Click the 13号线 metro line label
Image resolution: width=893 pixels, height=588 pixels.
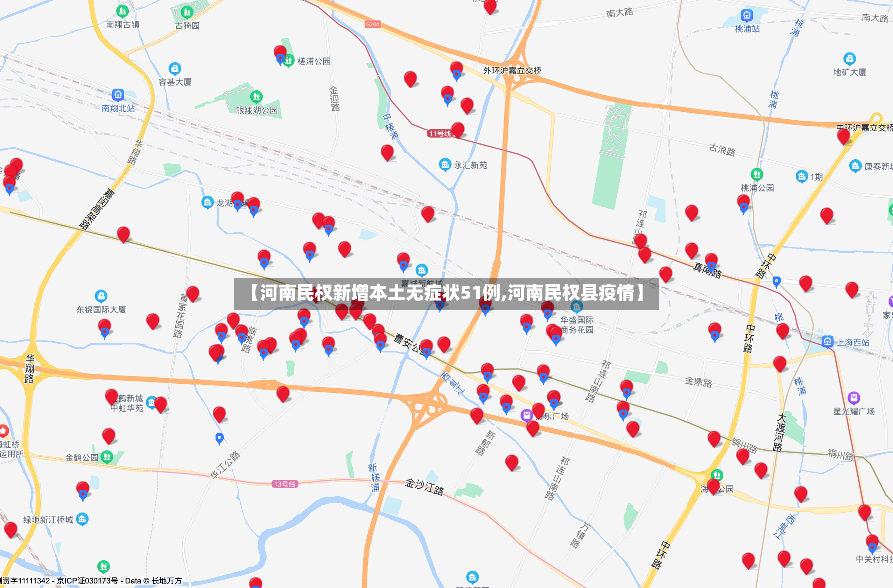285,484
